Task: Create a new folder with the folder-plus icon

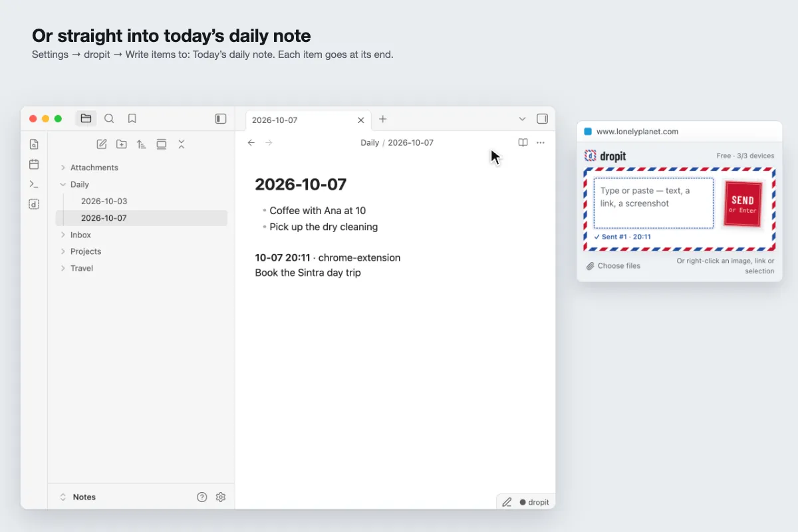Action: (x=122, y=144)
